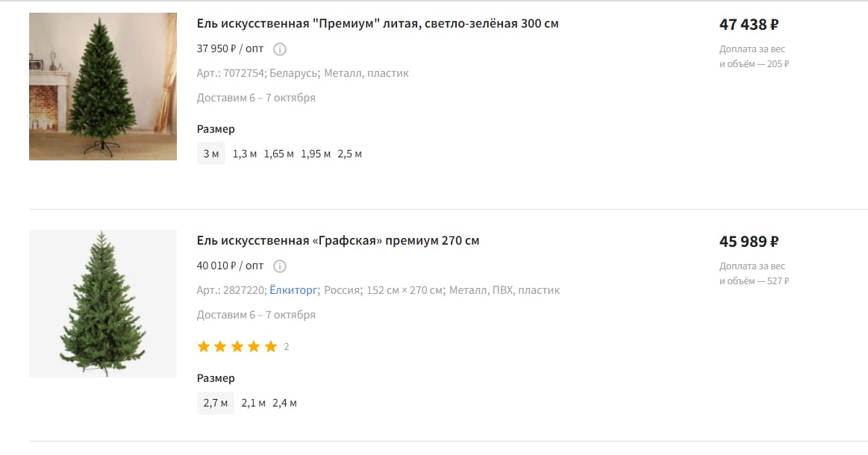Choose the 1,65 м size option
Viewport: 868px width, 455px height.
pyautogui.click(x=278, y=154)
